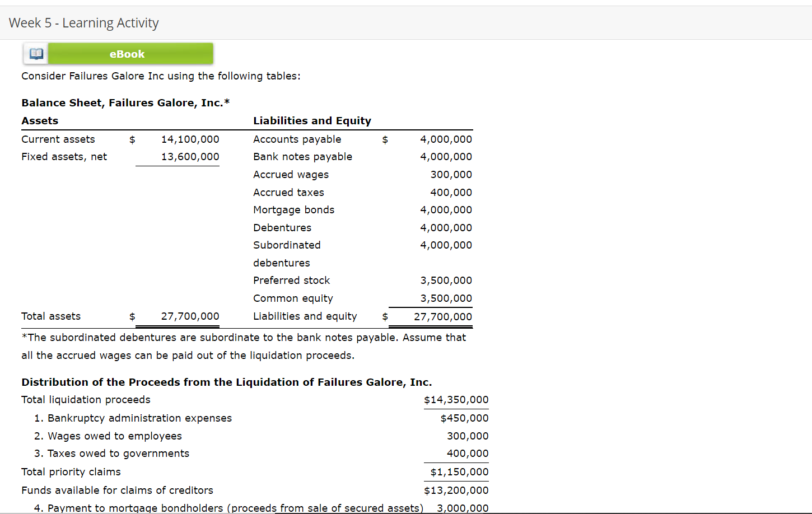Click the footnote line "all the accrued wages can be paid"
Image resolution: width=812 pixels, height=514 pixels.
[188, 356]
